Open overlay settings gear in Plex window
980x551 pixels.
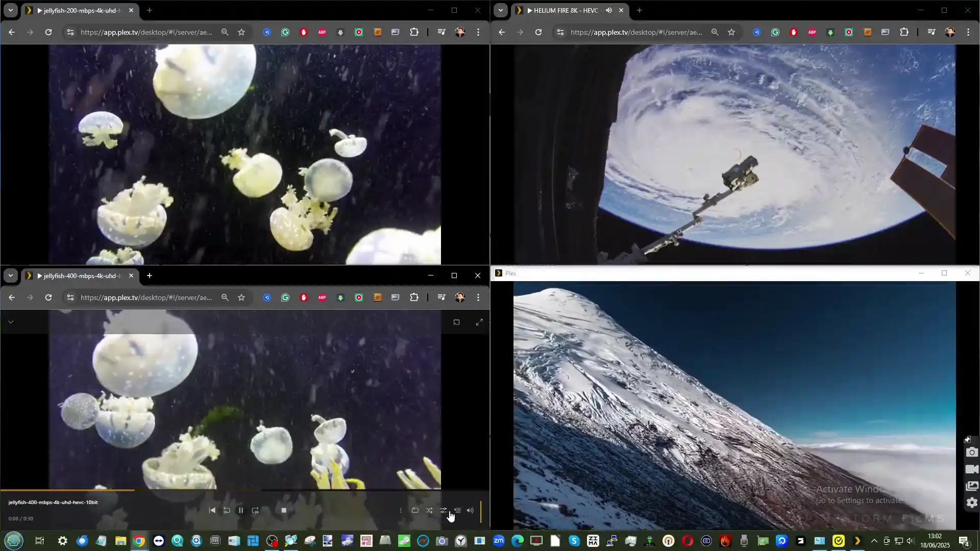tap(972, 503)
